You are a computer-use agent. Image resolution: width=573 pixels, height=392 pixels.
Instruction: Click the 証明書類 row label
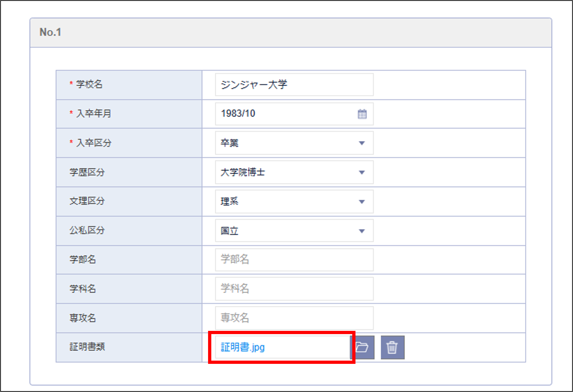click(87, 347)
